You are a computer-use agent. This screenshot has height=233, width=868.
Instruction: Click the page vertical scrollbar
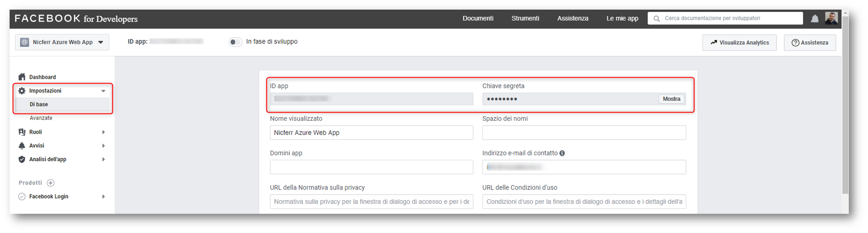point(845,105)
